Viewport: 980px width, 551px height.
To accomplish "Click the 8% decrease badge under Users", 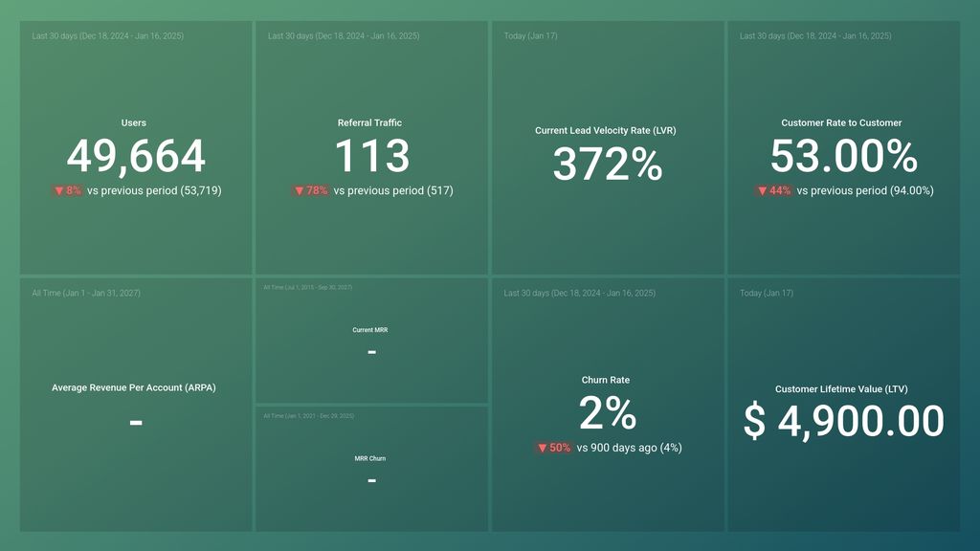I will click(x=68, y=190).
